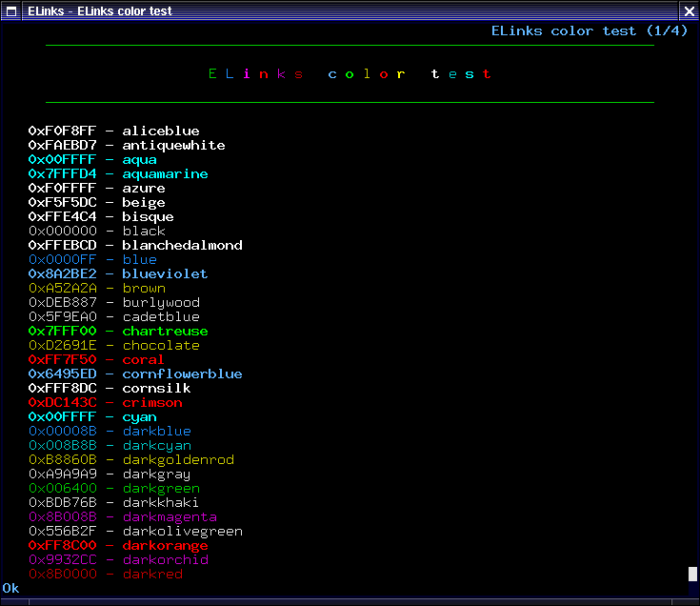Click the 'cadetblue' color entry

(114, 316)
